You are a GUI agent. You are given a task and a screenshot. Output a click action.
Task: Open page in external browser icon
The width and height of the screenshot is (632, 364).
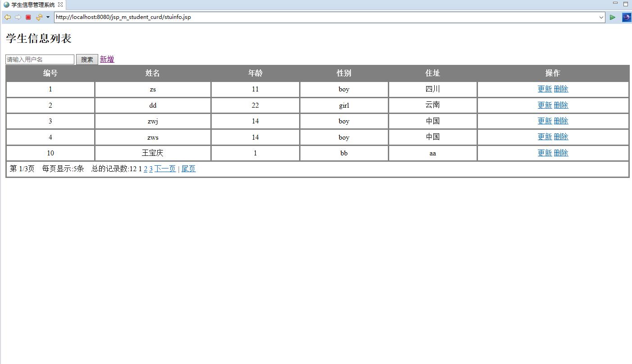click(626, 17)
